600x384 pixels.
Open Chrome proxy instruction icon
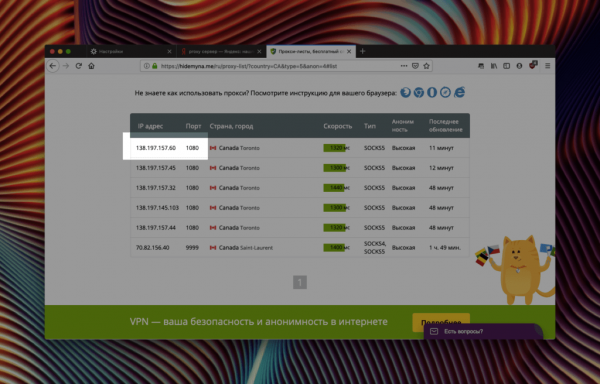[419, 92]
